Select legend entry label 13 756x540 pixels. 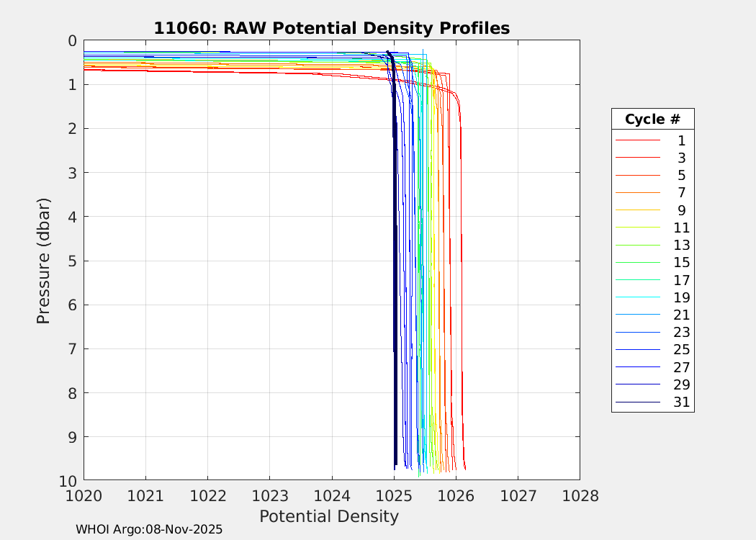(681, 246)
